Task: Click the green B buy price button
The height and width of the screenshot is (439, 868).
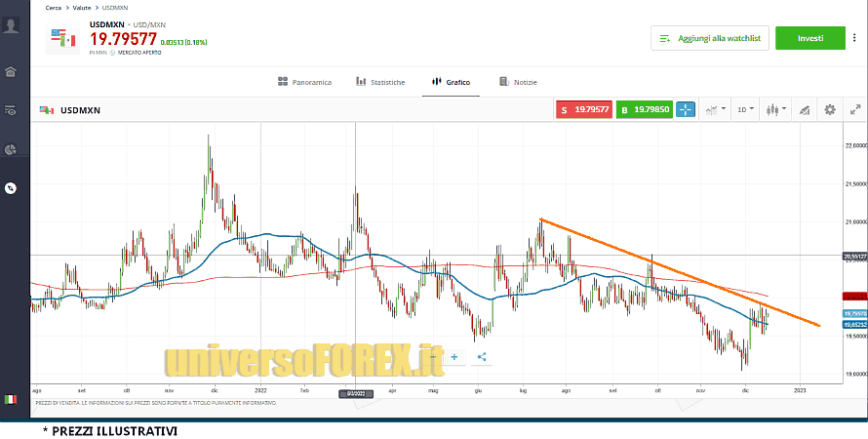Action: [645, 109]
